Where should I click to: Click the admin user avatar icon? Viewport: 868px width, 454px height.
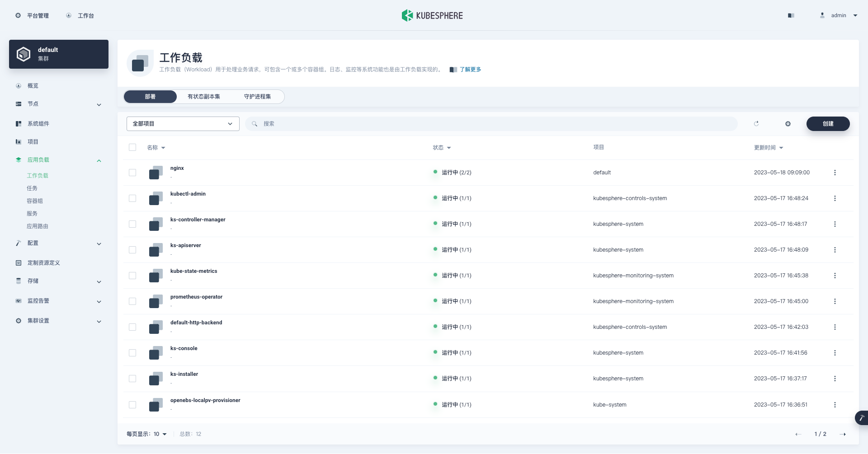(x=822, y=15)
